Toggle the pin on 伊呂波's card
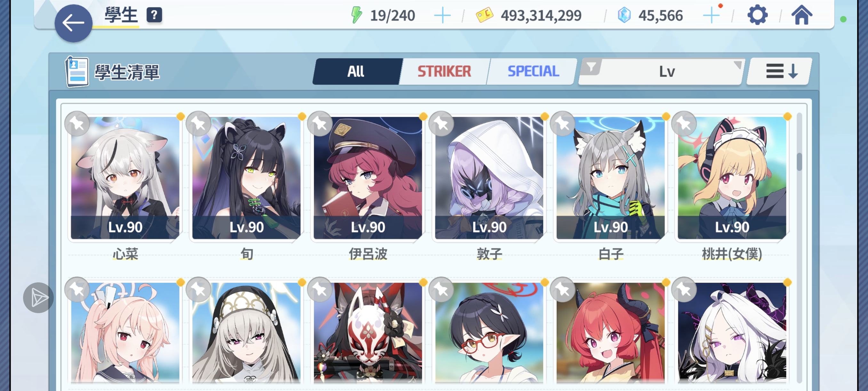The height and width of the screenshot is (391, 868). [x=320, y=124]
